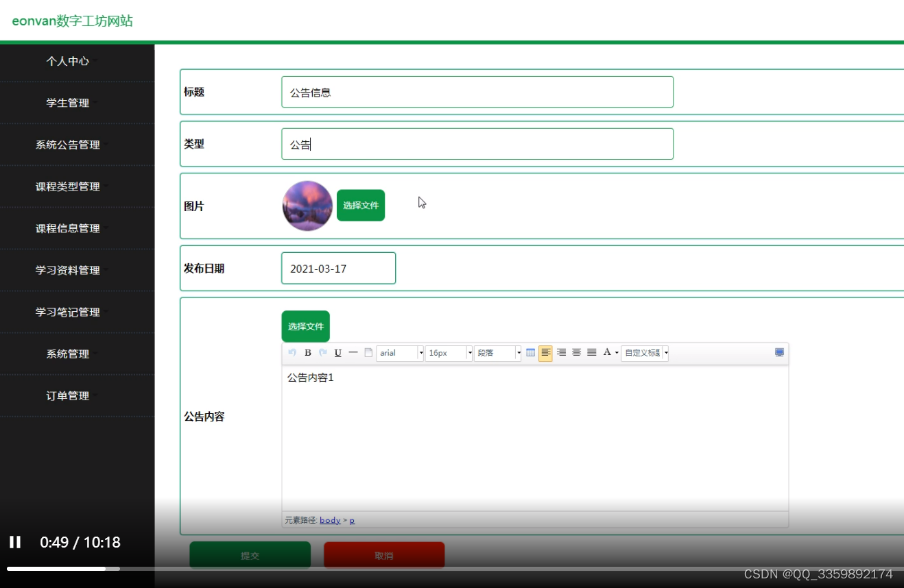Pause the video playback

tap(15, 543)
